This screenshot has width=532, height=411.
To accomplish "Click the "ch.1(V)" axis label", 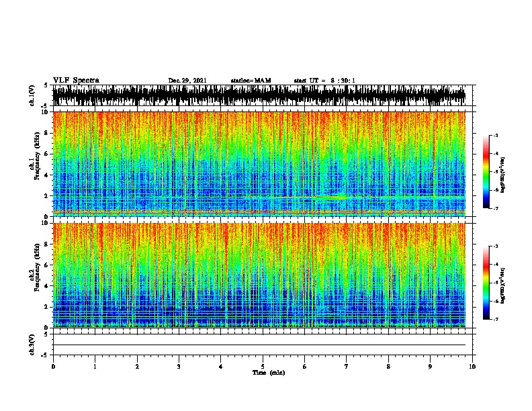I will tap(32, 95).
